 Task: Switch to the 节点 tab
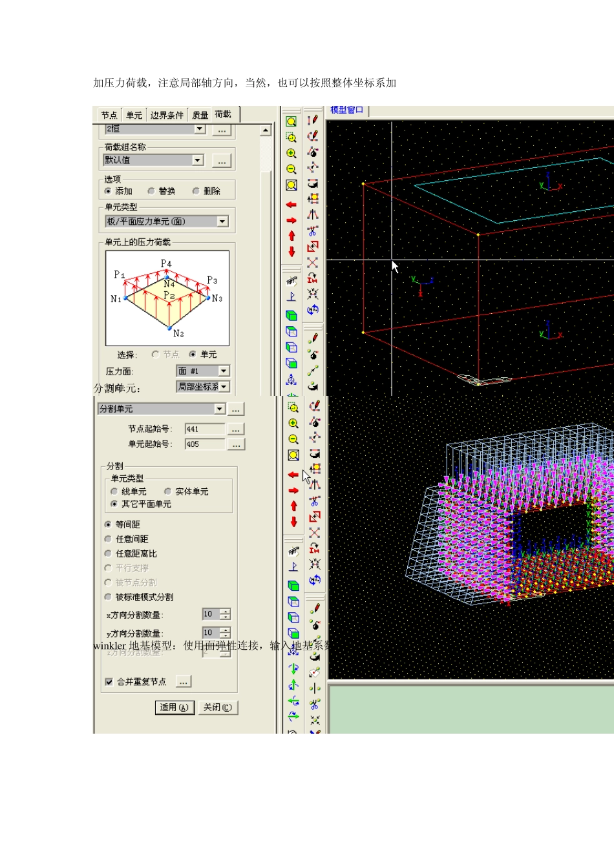tap(109, 115)
